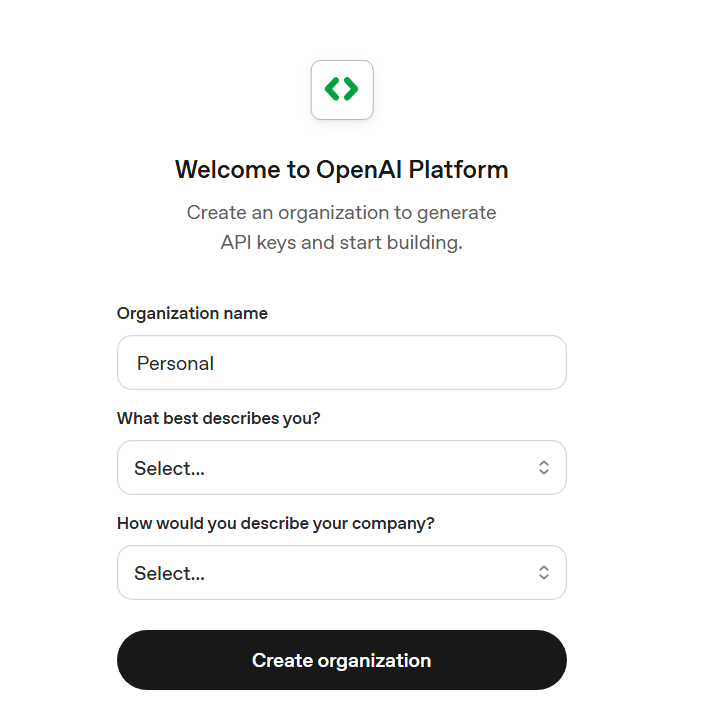Click the word "OpenAI" in the welcome heading
Viewport: 715px width, 701px height.
tap(357, 170)
